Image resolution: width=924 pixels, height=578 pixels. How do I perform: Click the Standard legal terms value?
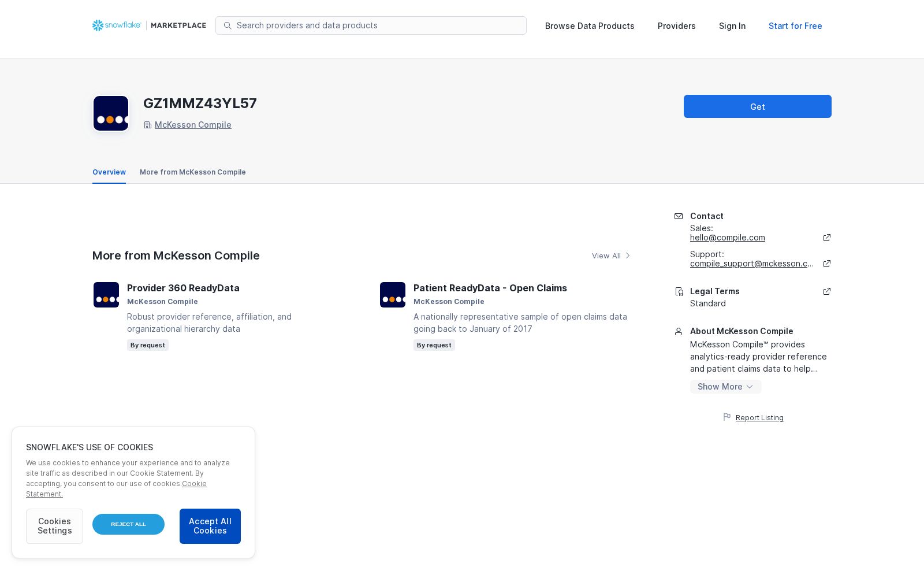coord(708,303)
